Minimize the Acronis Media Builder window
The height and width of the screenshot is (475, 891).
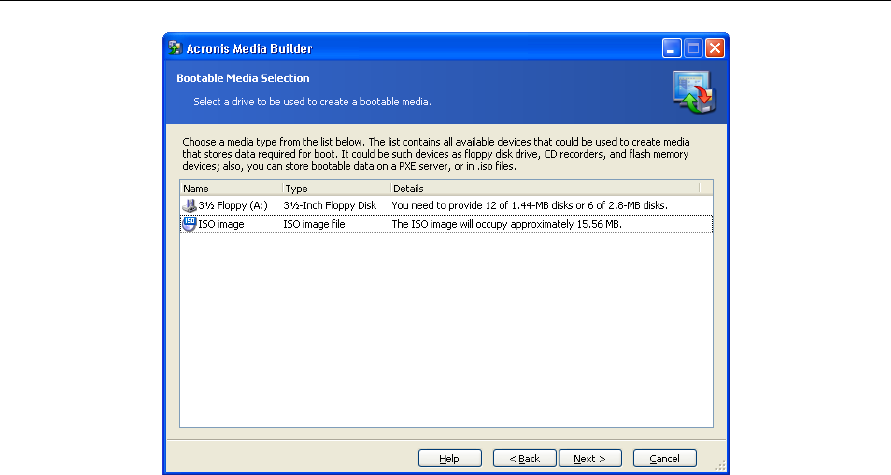tap(671, 48)
